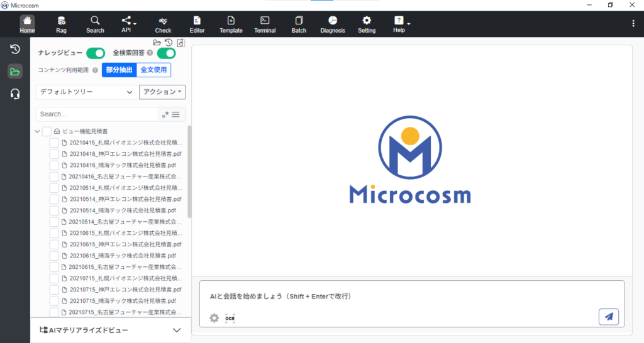Viewport: 644px width, 343px height.
Task: Open the Template icon
Action: (x=231, y=24)
